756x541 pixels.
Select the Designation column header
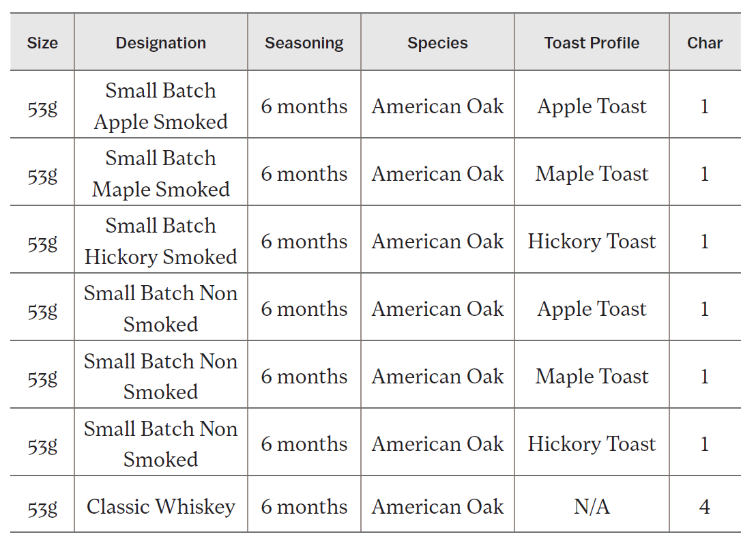160,43
